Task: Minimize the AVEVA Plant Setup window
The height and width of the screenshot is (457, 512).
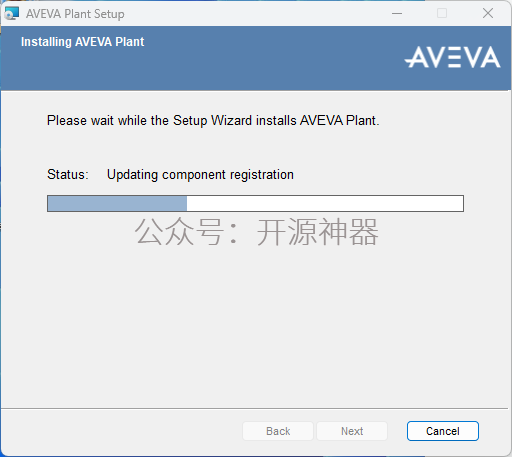Action: 397,14
